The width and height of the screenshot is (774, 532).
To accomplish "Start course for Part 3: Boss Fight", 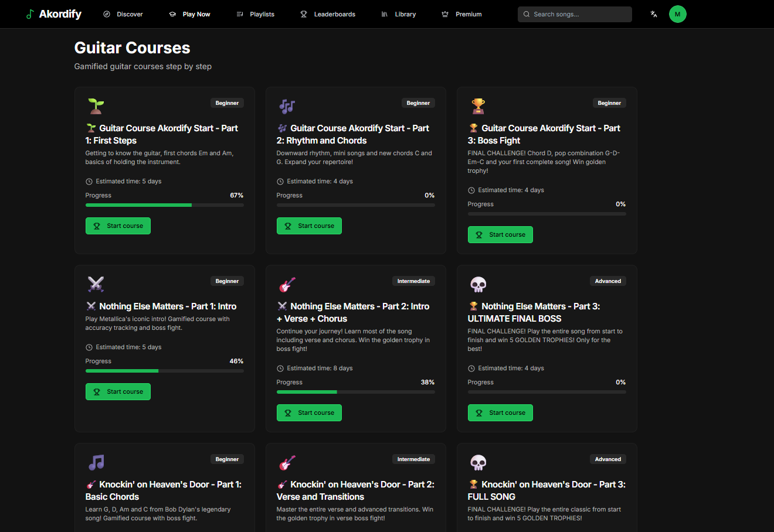I will 500,235.
